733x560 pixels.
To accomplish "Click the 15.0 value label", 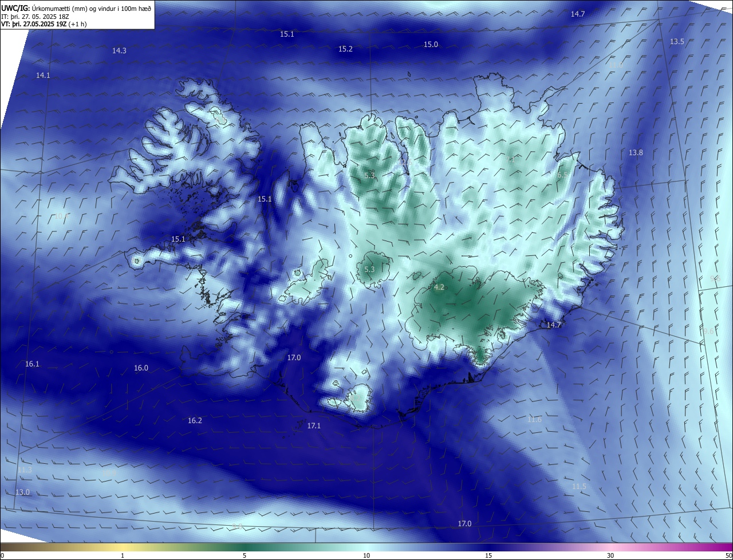I will pyautogui.click(x=431, y=45).
